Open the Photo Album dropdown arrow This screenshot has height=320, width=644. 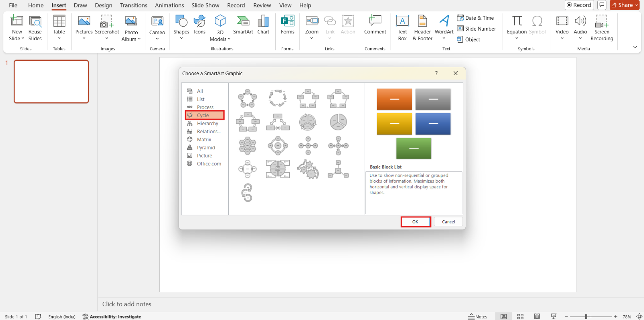coord(139,39)
